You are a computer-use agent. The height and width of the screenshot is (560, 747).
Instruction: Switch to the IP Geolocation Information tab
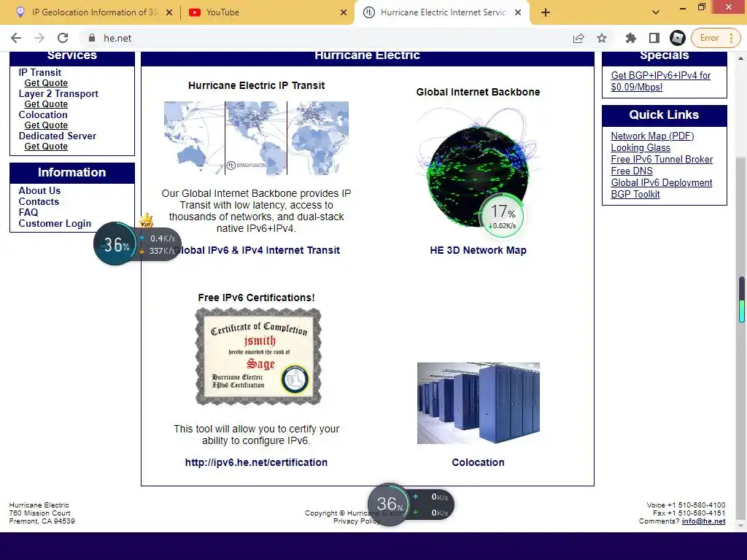click(93, 12)
